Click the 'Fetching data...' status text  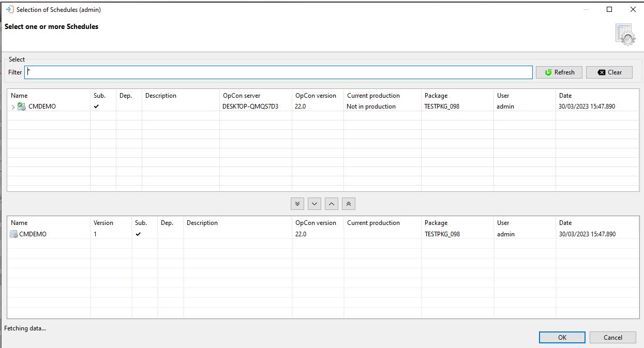(x=25, y=328)
